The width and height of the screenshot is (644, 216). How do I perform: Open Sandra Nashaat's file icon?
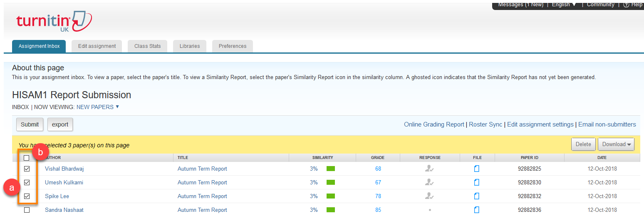pos(477,210)
